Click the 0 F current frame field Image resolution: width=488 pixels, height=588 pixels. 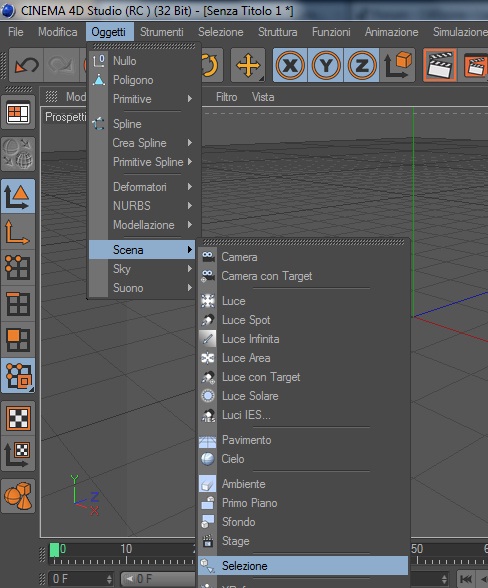(81, 579)
